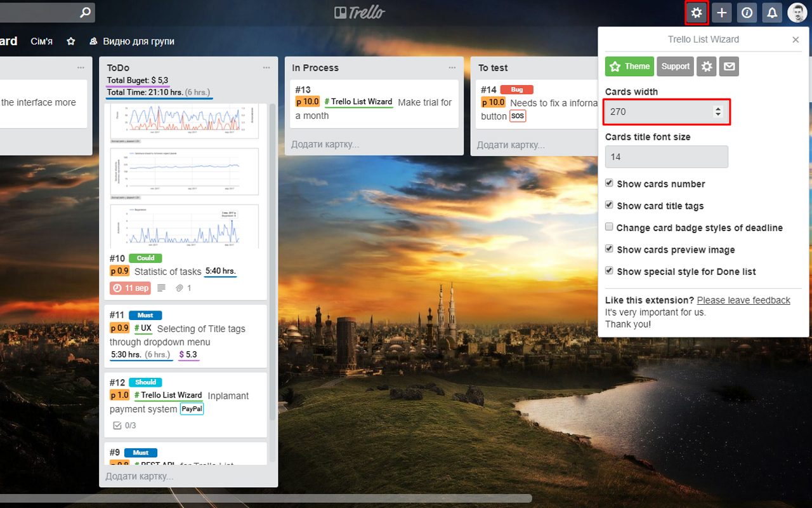Click the Trello logo
812x508 pixels.
point(360,12)
